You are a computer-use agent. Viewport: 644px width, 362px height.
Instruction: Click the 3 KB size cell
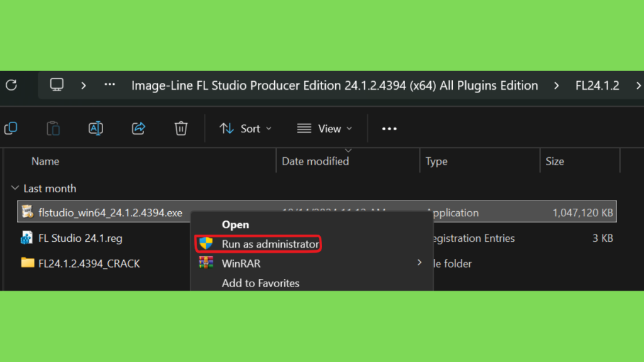pos(602,238)
